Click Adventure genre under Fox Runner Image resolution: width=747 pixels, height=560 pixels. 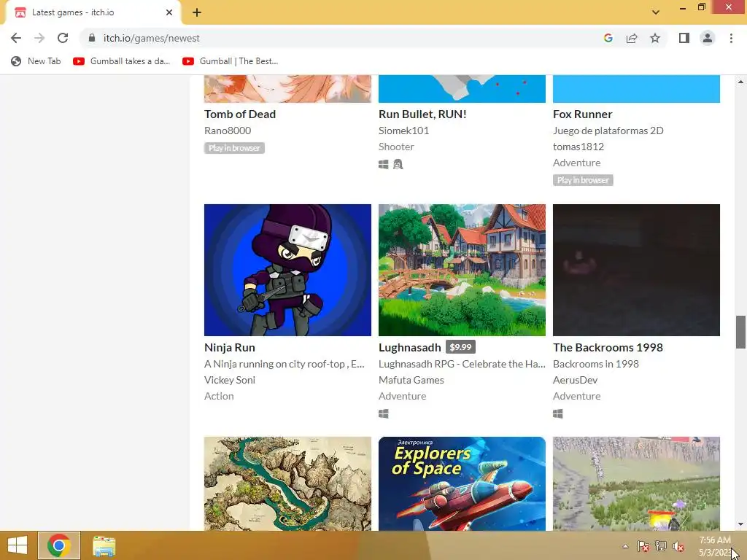pos(576,163)
